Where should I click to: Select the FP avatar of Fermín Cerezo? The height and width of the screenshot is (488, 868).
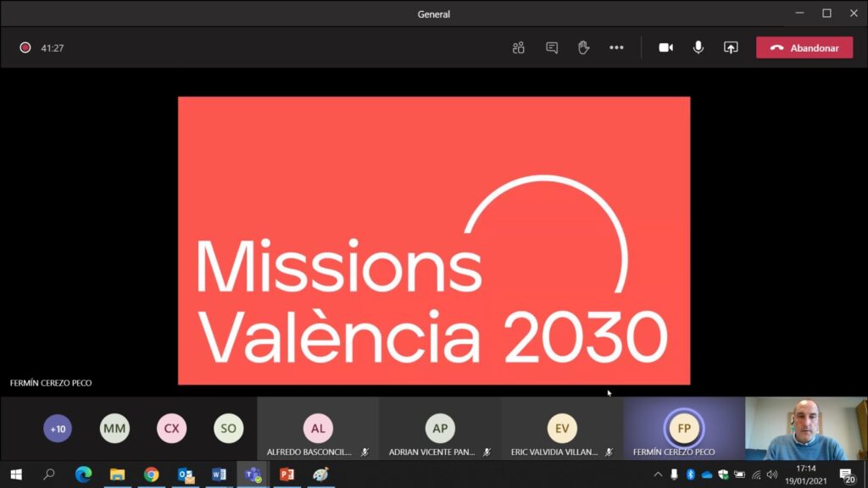(x=684, y=428)
